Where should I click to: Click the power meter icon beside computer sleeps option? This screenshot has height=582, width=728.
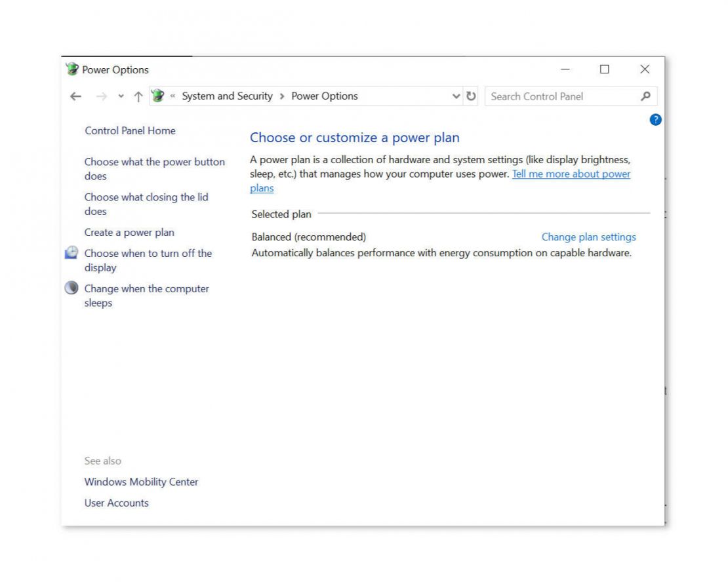pos(71,288)
